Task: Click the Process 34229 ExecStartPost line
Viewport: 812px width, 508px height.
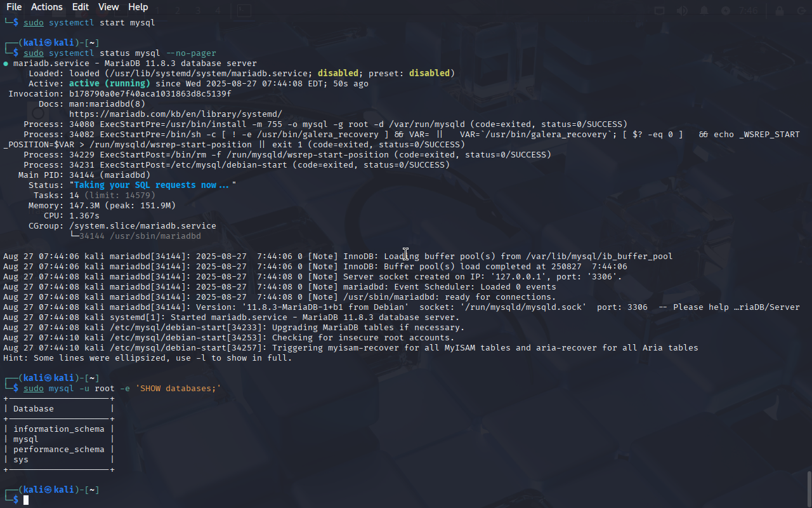Action: point(287,155)
